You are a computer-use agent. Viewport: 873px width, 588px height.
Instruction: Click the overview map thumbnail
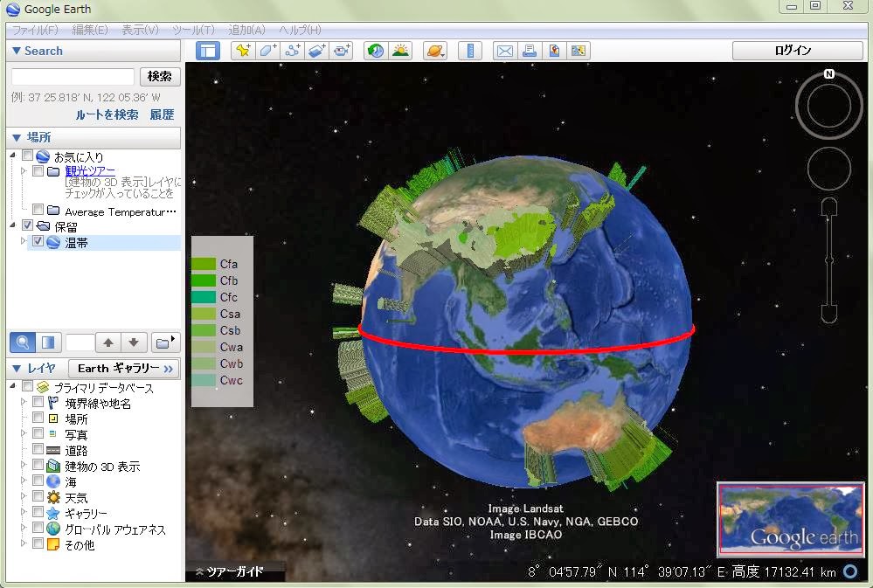(x=791, y=519)
